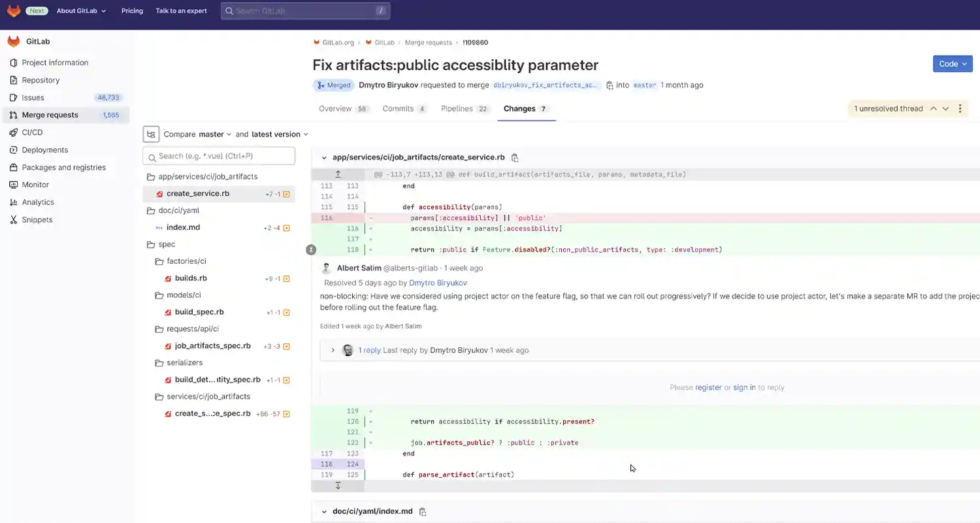Click Talk to an expert link
The width and height of the screenshot is (980, 523).
(181, 11)
